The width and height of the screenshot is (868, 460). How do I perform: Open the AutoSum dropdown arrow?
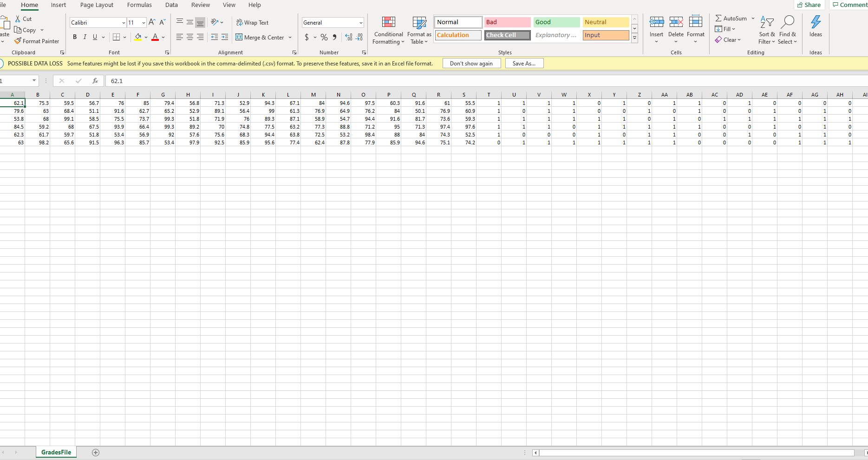(753, 19)
